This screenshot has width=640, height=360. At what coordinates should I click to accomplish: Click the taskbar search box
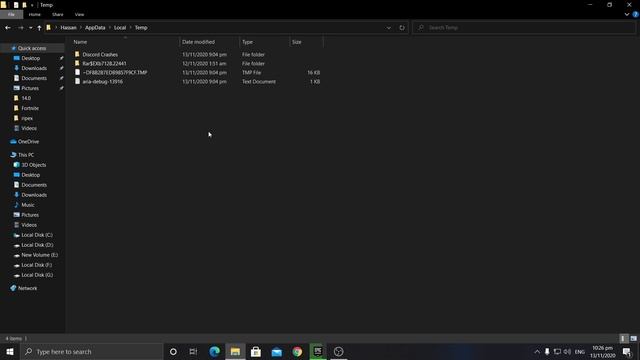[x=91, y=351]
